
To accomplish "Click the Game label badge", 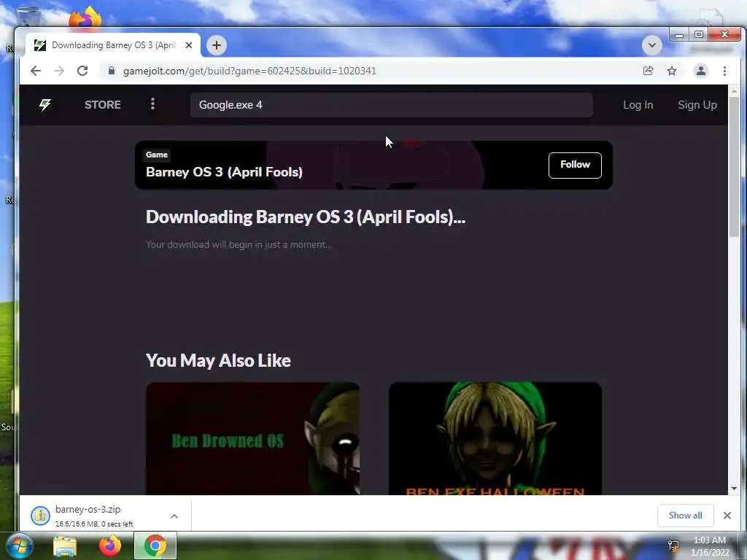I will pos(157,155).
